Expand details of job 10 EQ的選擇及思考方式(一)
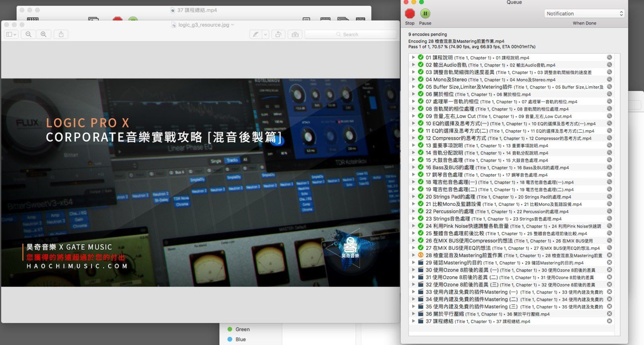 (413, 123)
